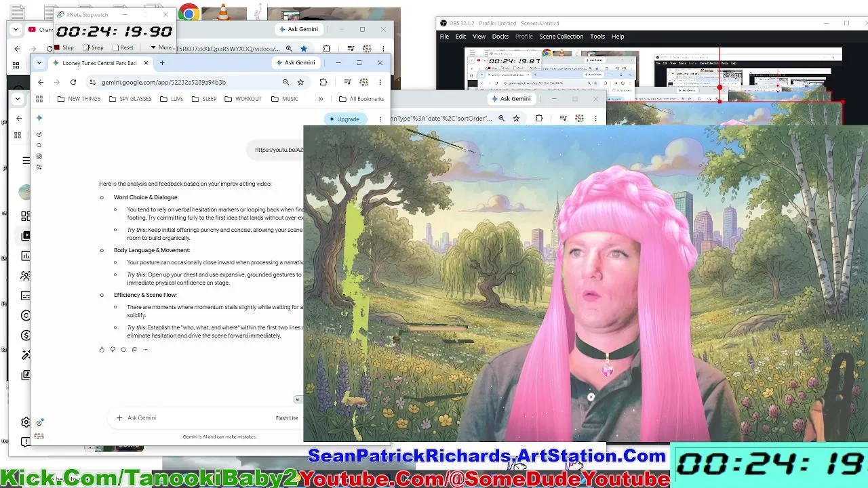Open the WORKOUT bookmark folder
Image resolution: width=868 pixels, height=488 pixels.
coord(243,99)
